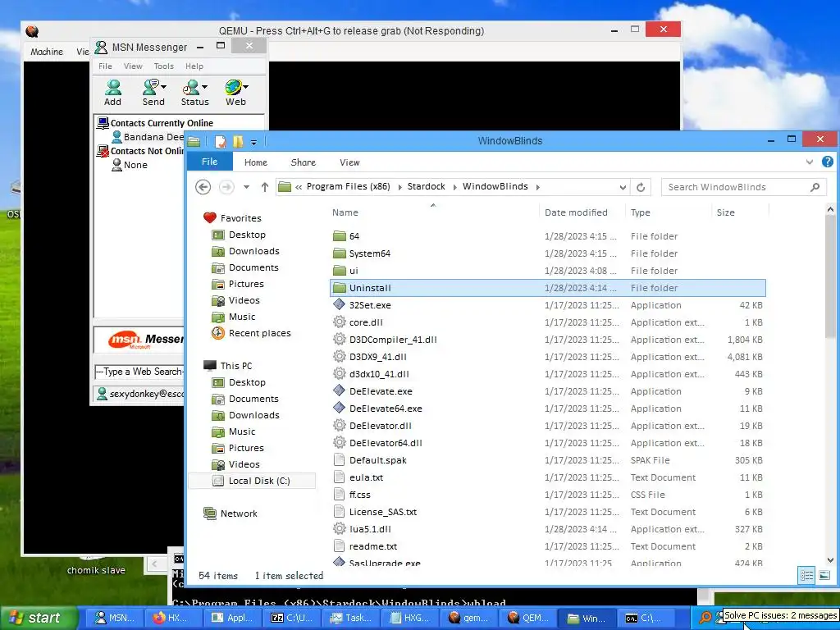840x630 pixels.
Task: Select the 64 folder icon
Action: pos(339,235)
